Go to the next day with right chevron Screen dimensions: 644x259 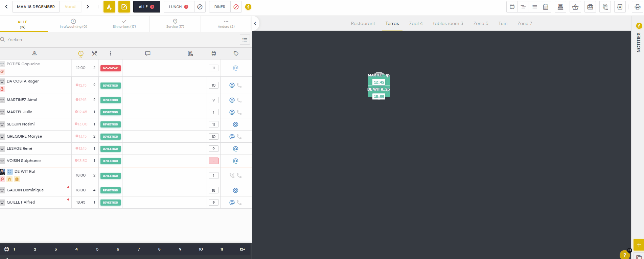(88, 7)
